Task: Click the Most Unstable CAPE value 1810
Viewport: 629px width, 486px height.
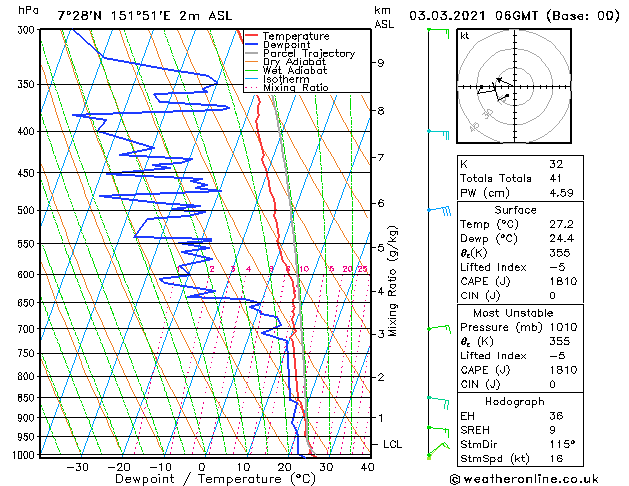Action: [563, 370]
